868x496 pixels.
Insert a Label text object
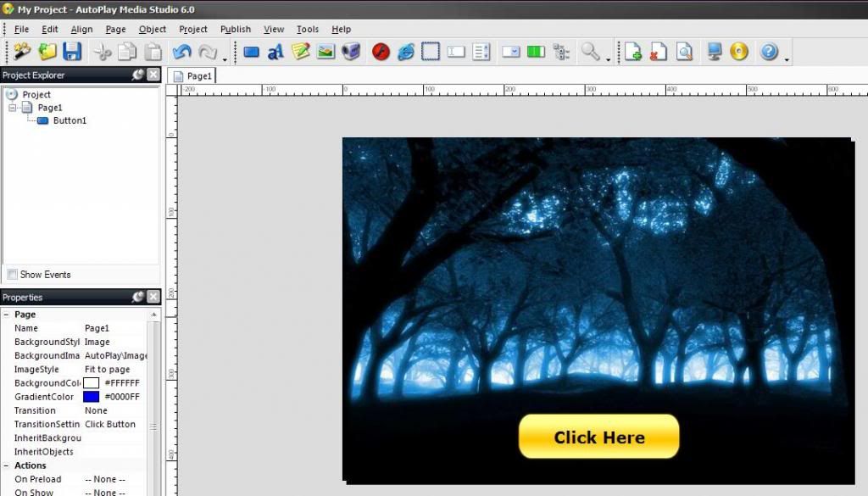point(275,52)
